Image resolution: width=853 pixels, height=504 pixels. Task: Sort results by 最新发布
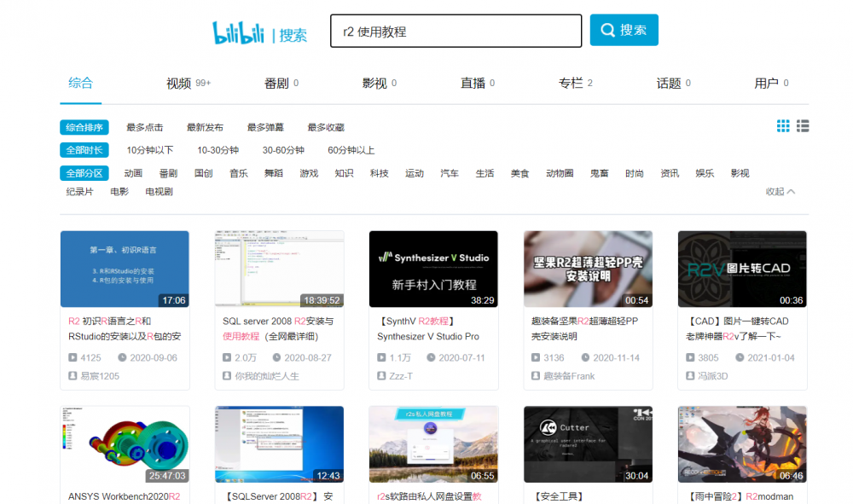[205, 127]
